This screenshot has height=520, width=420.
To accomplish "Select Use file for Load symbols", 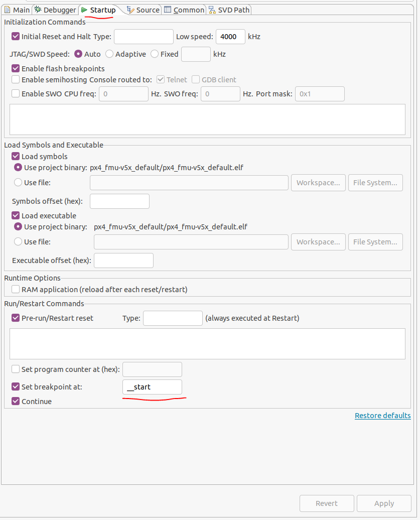I will 18,183.
